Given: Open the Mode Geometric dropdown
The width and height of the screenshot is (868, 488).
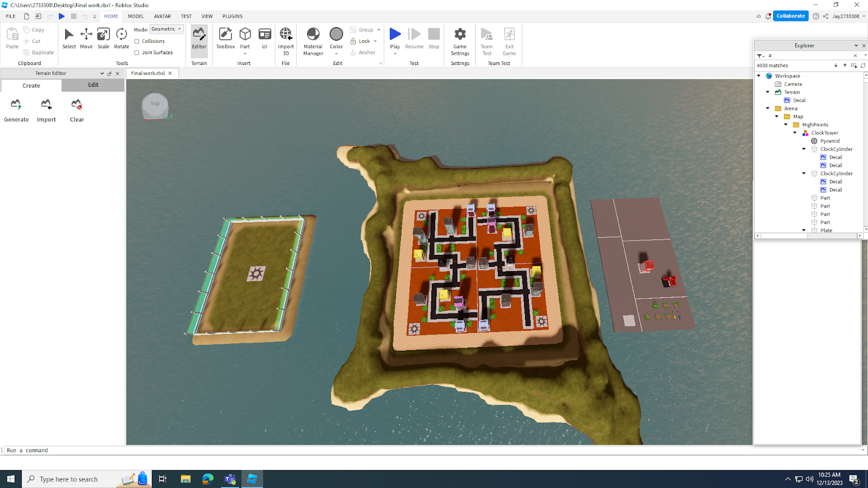Looking at the screenshot, I should point(167,29).
